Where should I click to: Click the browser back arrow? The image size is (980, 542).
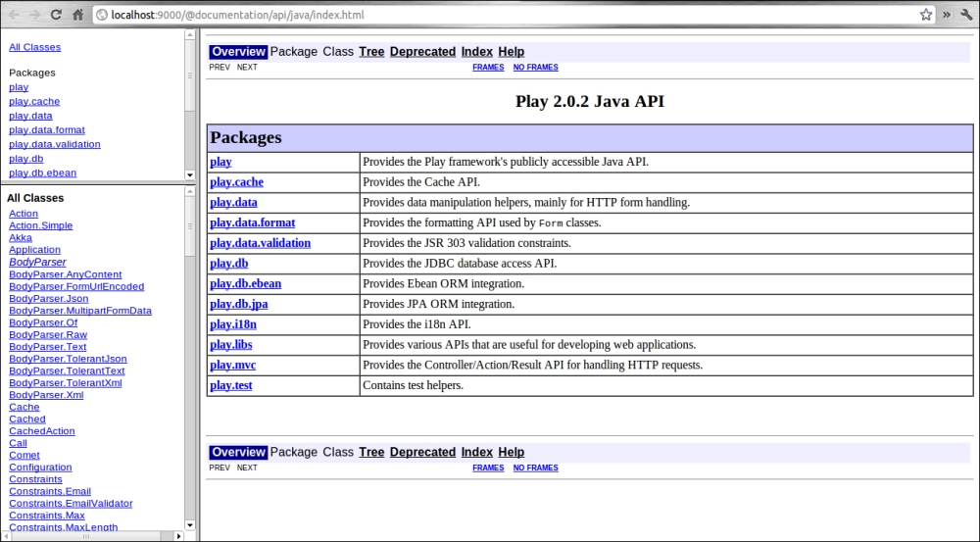14,15
